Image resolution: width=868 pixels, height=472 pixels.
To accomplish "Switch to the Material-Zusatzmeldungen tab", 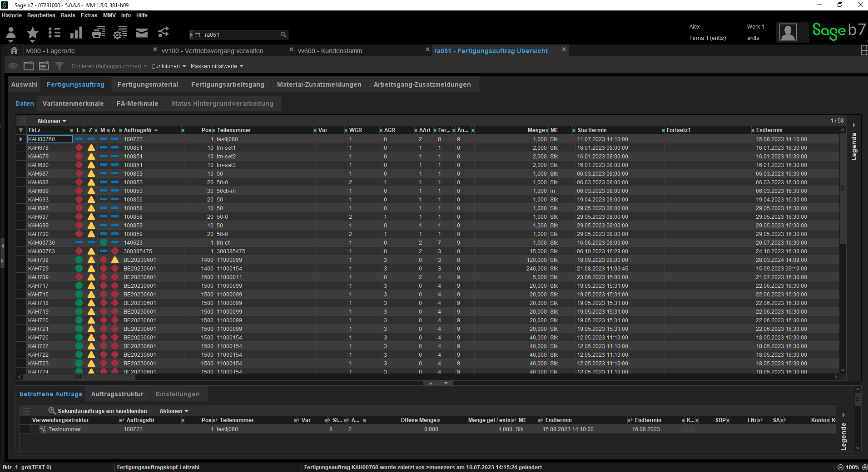I will click(319, 84).
